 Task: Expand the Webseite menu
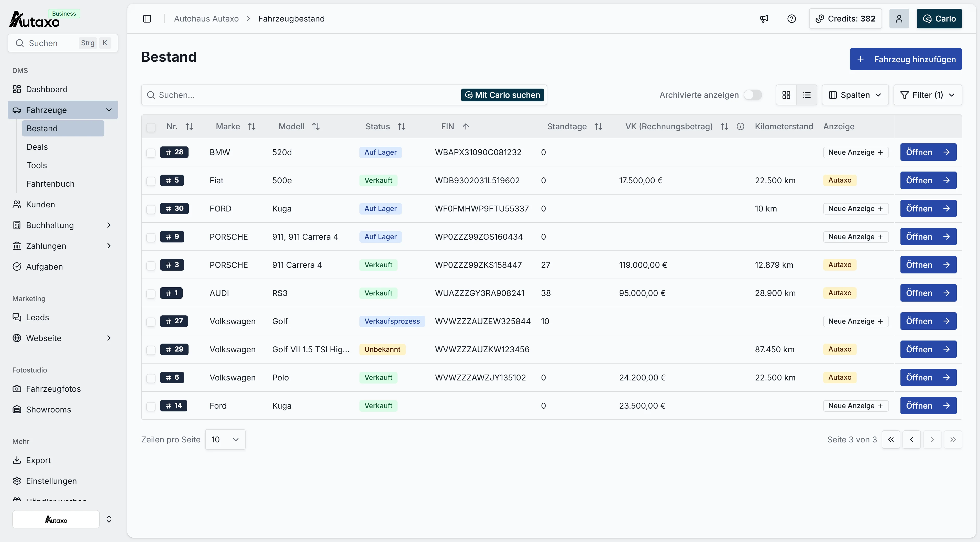pyautogui.click(x=109, y=338)
